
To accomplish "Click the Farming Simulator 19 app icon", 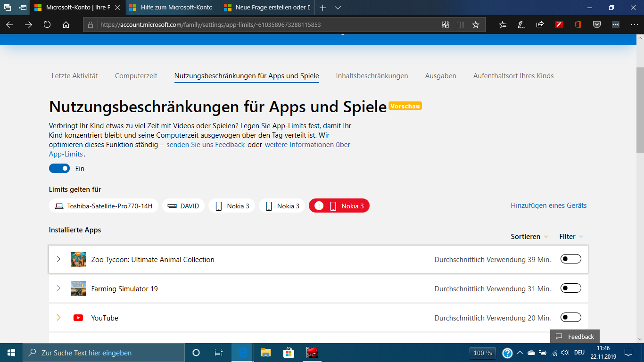I will click(78, 288).
